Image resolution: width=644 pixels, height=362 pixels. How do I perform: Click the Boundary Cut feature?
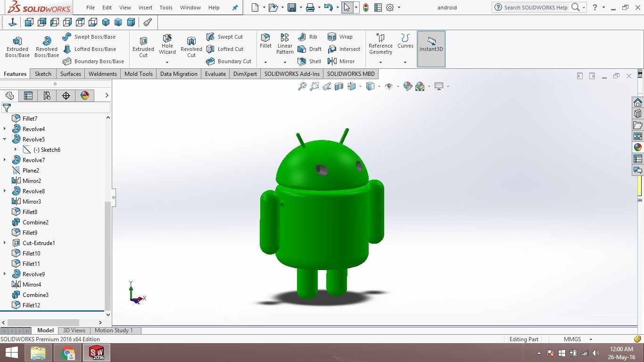[x=229, y=61]
